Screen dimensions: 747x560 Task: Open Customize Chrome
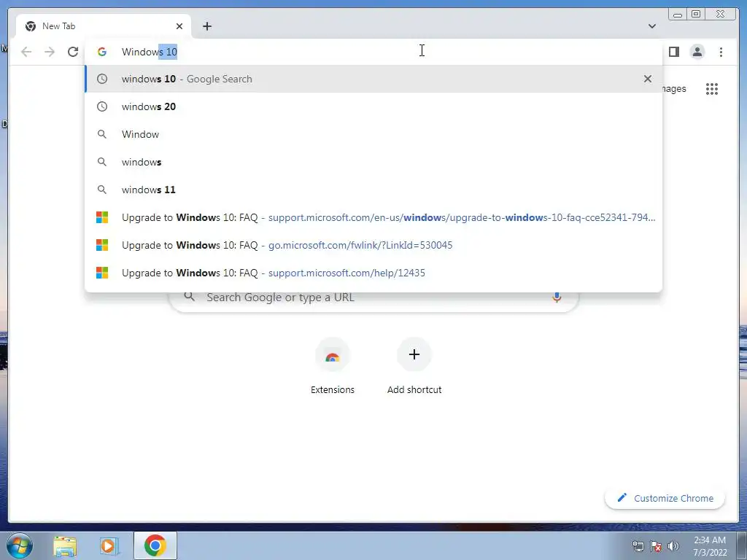point(665,498)
